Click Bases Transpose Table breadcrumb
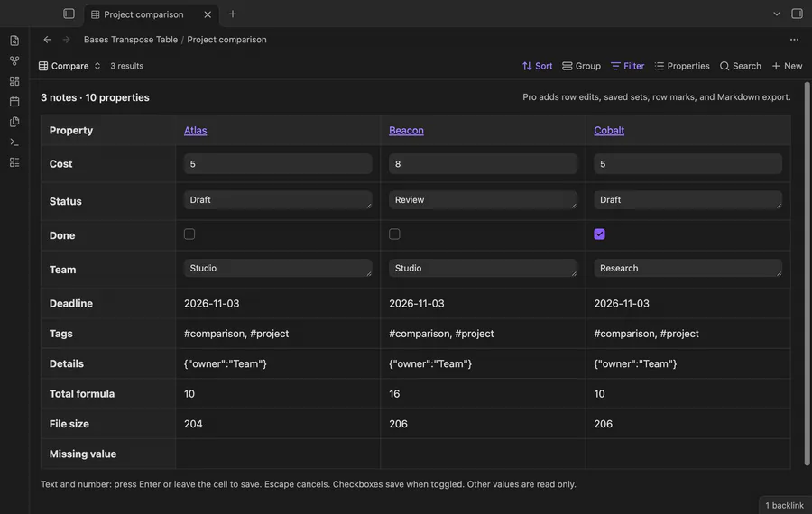Image resolution: width=812 pixels, height=514 pixels. click(131, 40)
